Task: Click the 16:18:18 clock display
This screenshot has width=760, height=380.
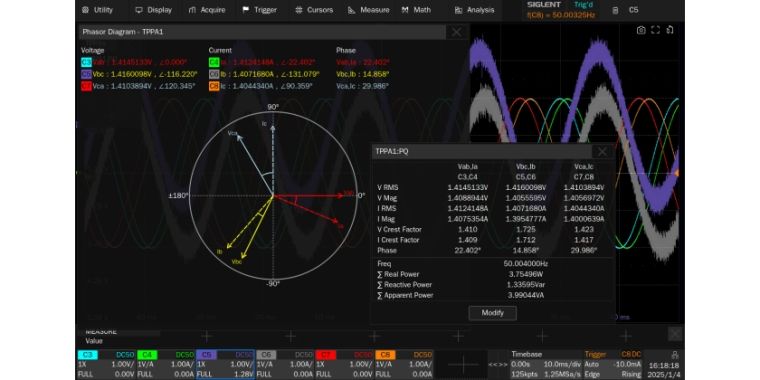Action: [x=665, y=365]
